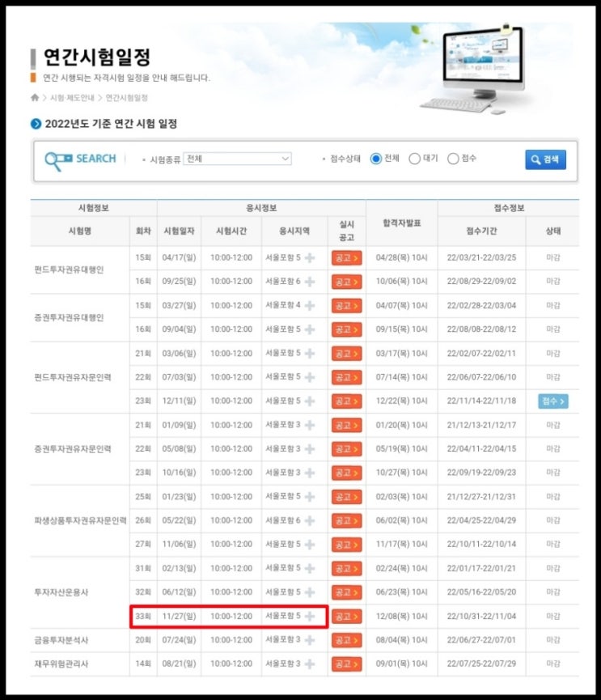Open 공고 for 05/22 exam row
The image size is (601, 700).
pyautogui.click(x=347, y=520)
